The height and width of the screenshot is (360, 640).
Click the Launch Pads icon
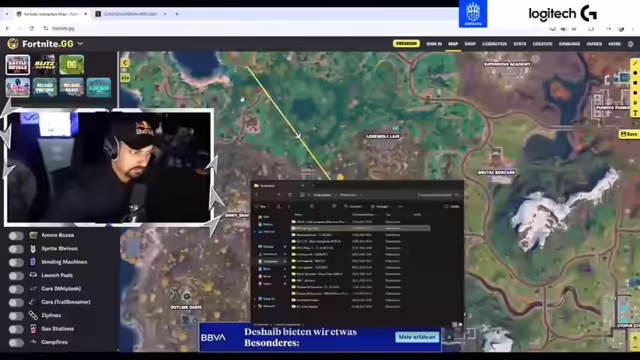pos(33,275)
